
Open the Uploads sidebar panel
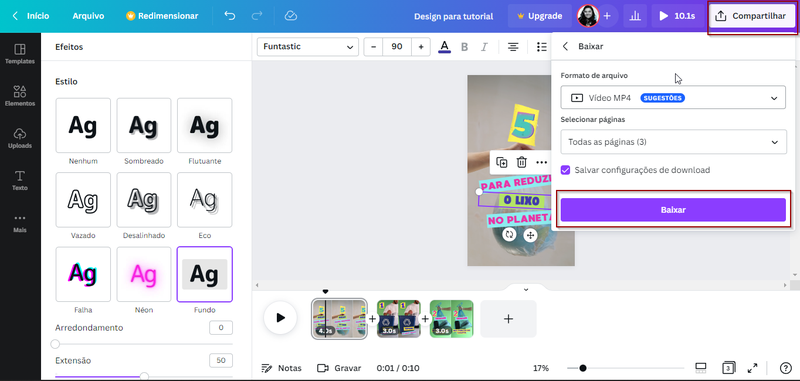(x=20, y=138)
